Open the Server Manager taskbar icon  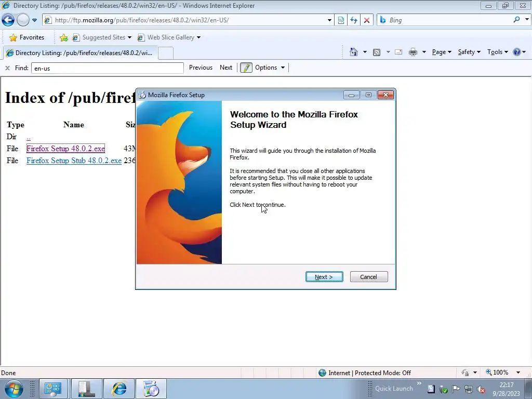tap(87, 389)
